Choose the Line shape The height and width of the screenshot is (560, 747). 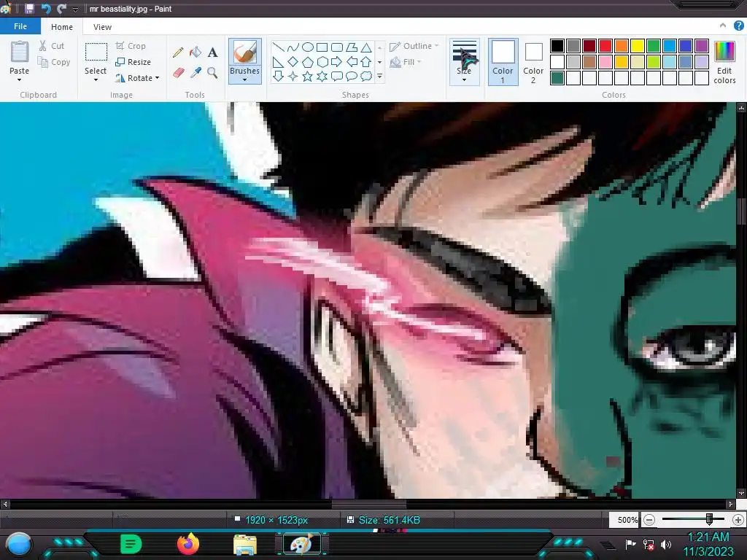(x=278, y=47)
